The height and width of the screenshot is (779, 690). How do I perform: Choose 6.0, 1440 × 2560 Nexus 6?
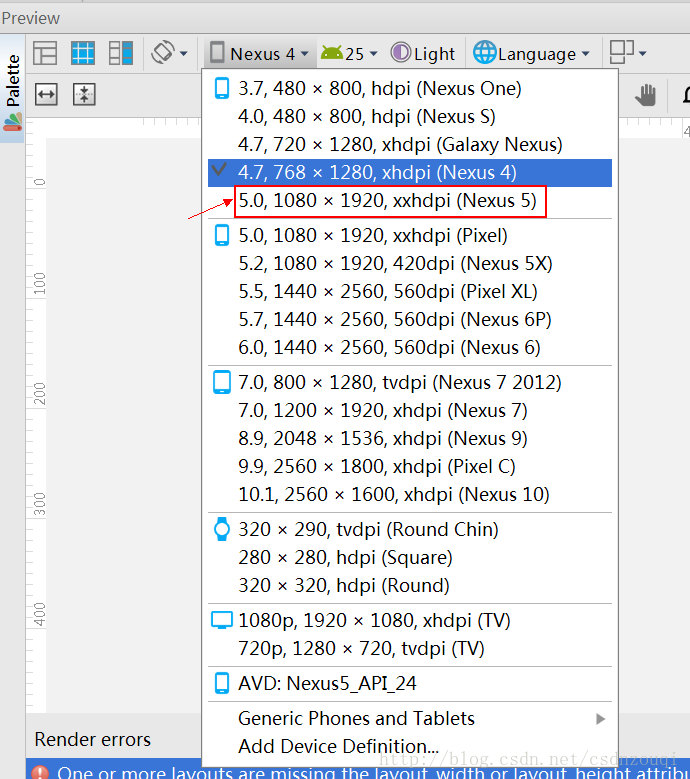[x=410, y=347]
